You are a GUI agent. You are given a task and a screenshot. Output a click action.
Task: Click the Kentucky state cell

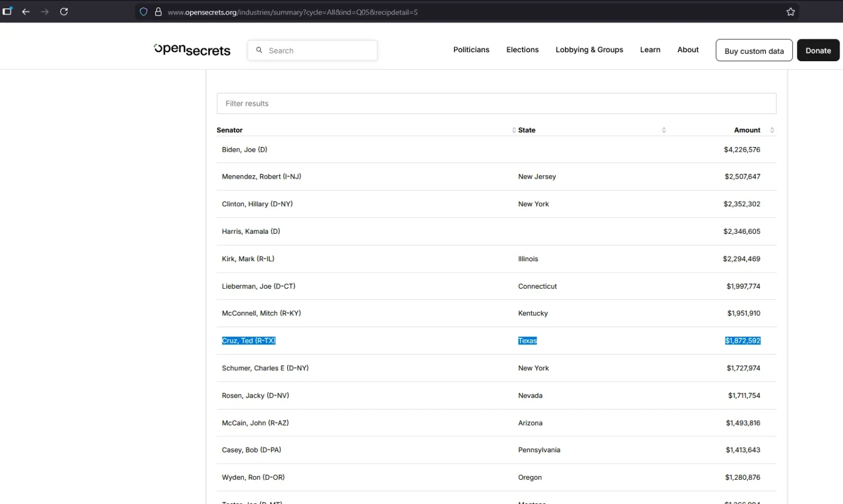[x=533, y=314]
